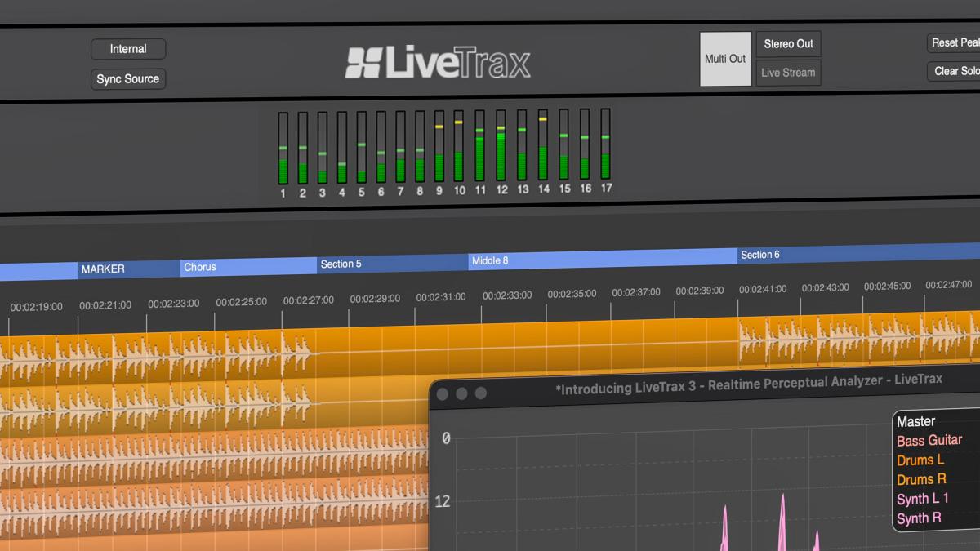Screen dimensions: 980x551
Task: Click channel 14 level meter
Action: (x=543, y=145)
